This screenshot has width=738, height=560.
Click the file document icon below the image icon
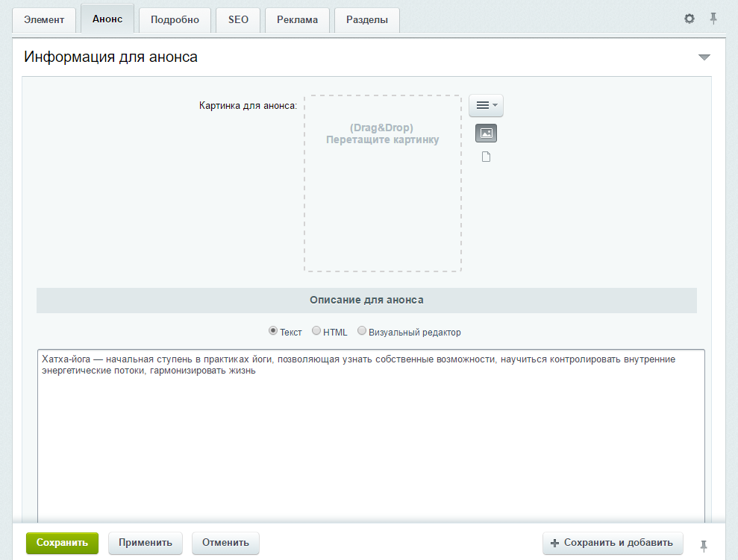click(486, 157)
